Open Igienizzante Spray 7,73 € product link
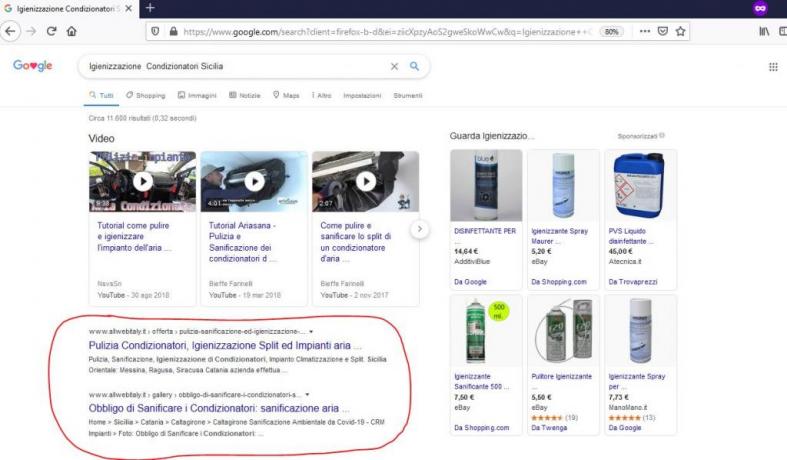 (636, 381)
